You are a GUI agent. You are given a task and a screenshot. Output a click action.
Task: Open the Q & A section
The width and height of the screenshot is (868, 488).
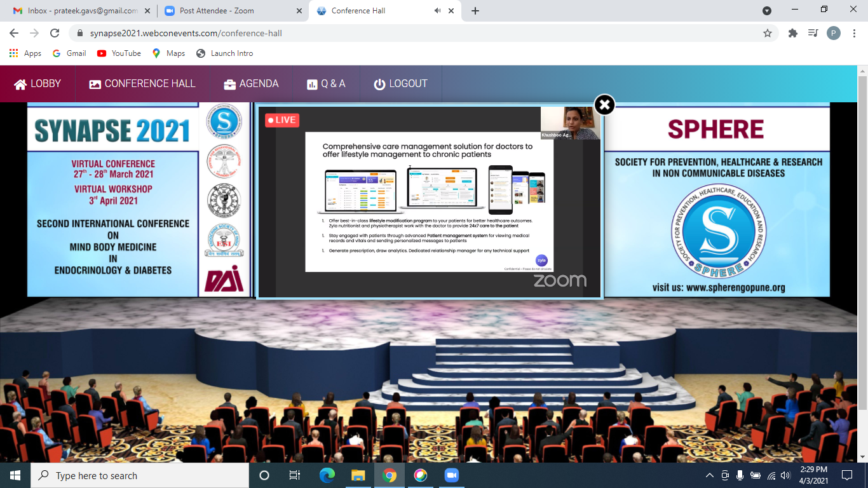coord(326,84)
